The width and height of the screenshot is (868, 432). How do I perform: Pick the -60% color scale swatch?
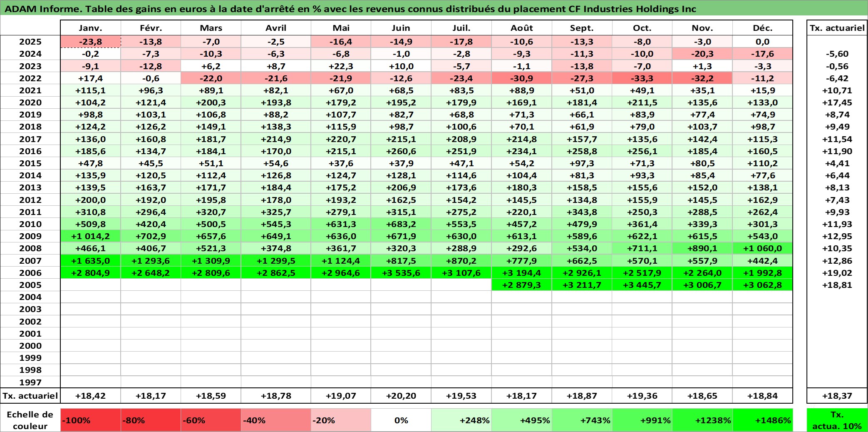pos(211,420)
